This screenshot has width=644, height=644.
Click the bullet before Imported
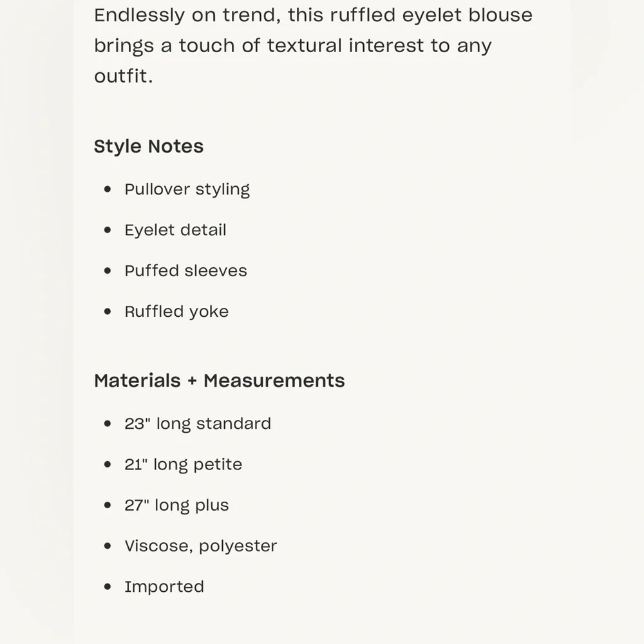[x=108, y=587]
